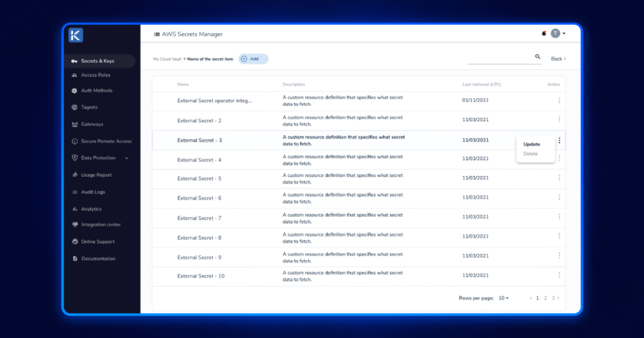Open action menu for External Secret - 7

point(559,217)
